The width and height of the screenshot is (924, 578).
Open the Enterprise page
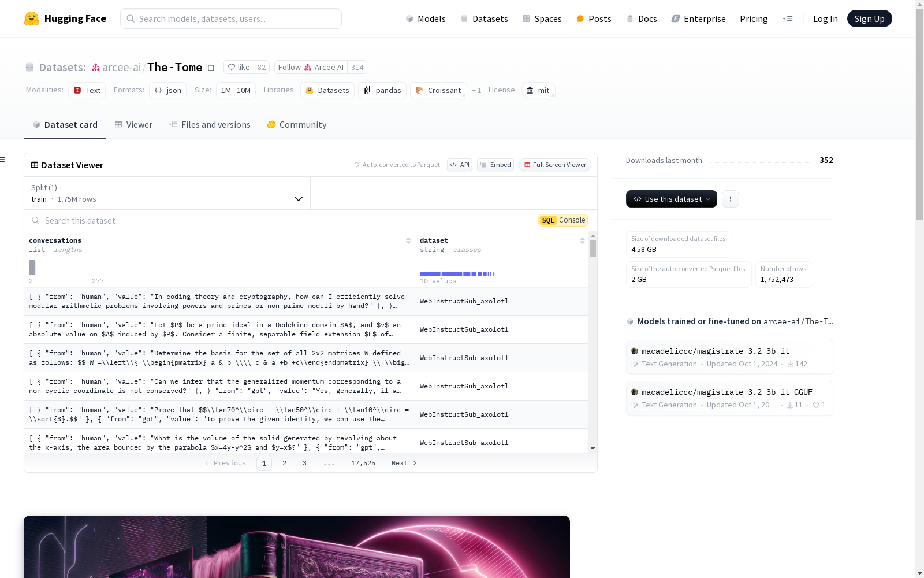(x=698, y=18)
